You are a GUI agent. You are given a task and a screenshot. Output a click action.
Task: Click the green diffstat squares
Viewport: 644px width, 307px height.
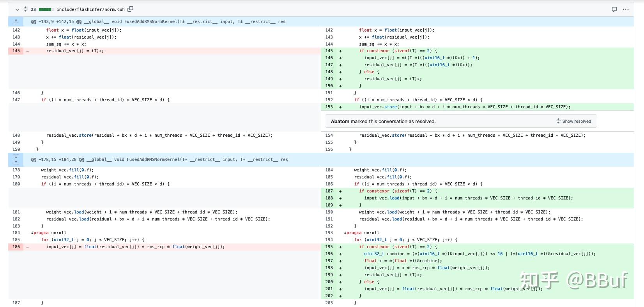pos(46,9)
